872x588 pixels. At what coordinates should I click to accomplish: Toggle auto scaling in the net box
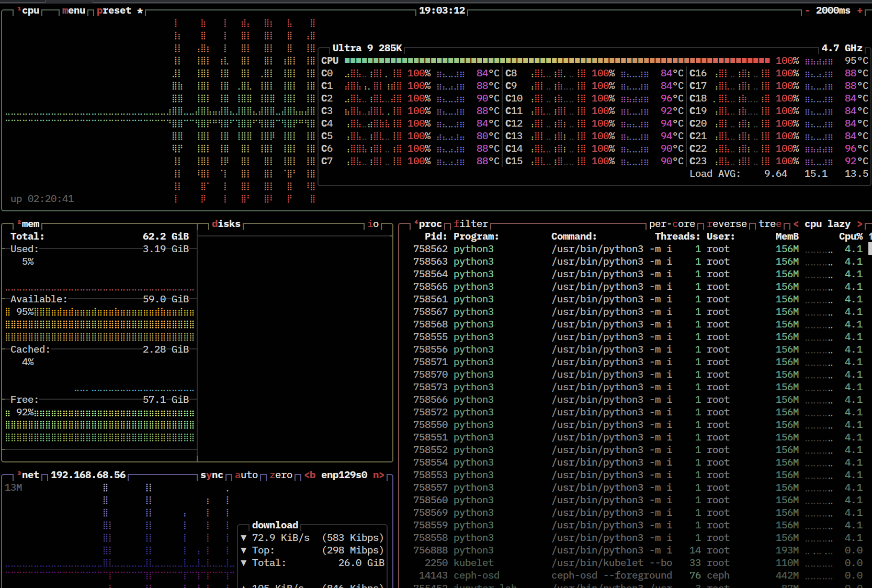(246, 475)
